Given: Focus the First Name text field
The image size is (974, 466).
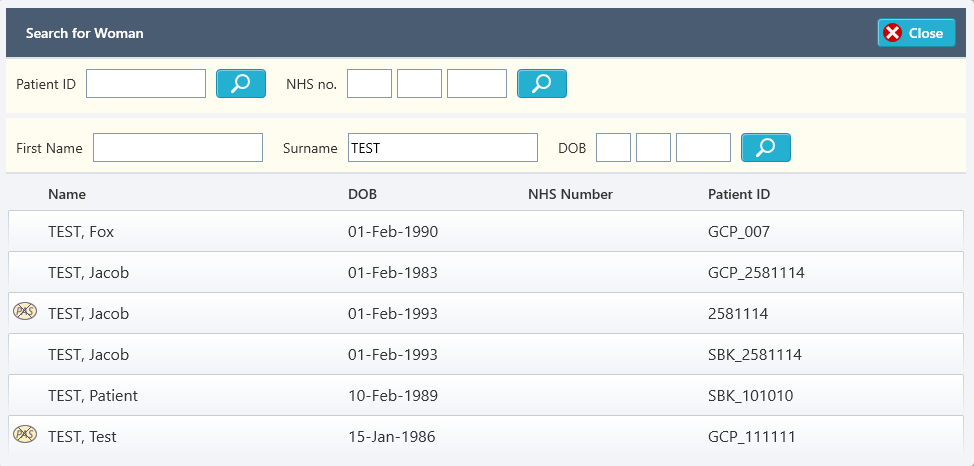Looking at the screenshot, I should click(178, 148).
